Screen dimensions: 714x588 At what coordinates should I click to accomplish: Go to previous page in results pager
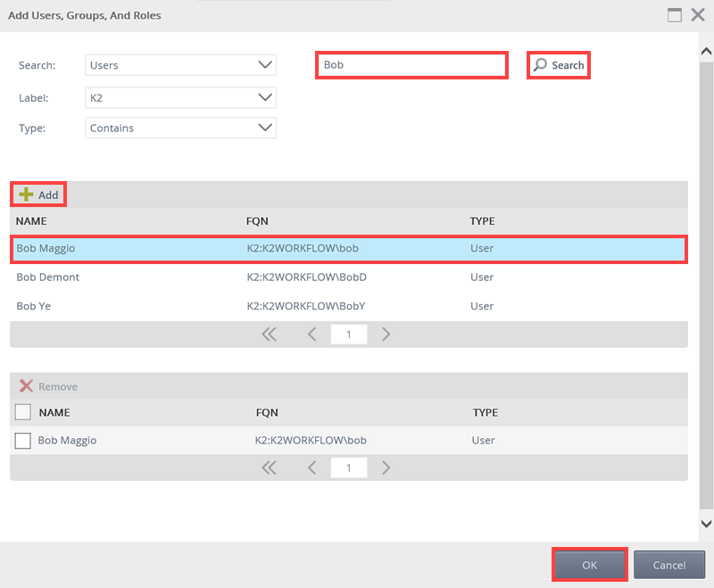pos(312,335)
